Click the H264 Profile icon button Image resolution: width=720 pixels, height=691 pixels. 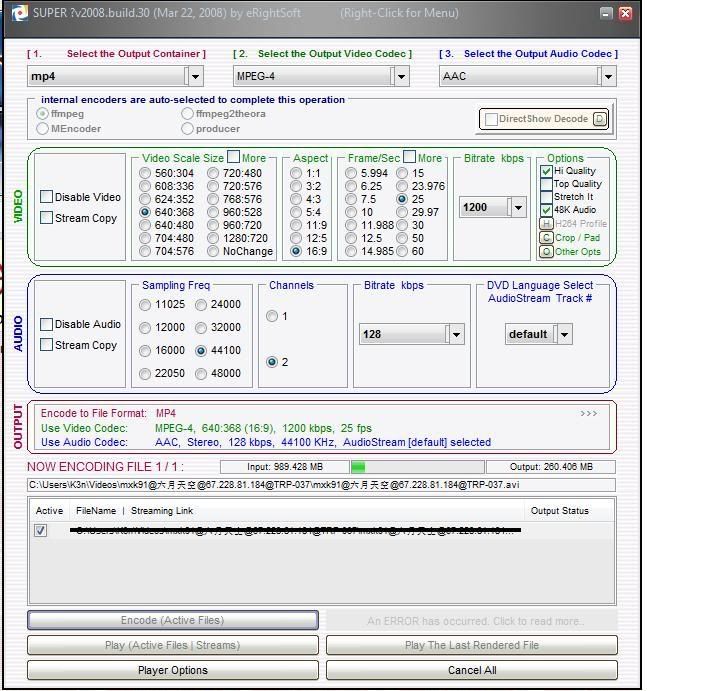[x=546, y=224]
